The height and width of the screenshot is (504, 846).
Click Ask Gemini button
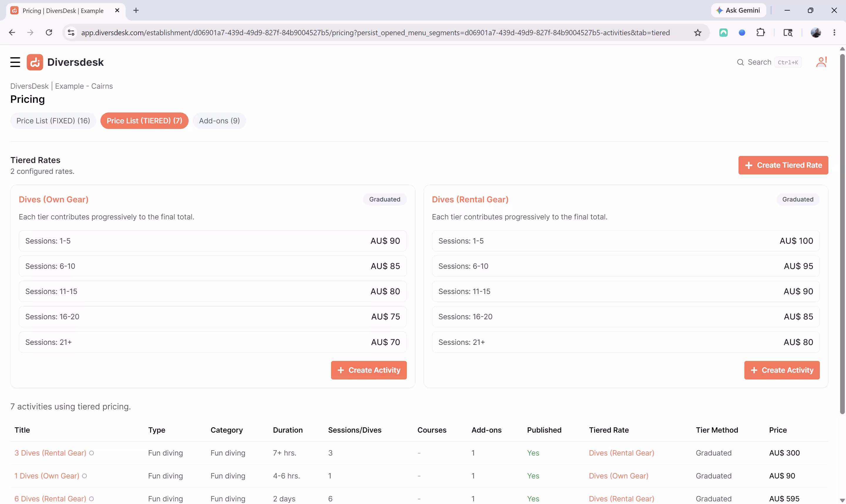click(x=738, y=10)
